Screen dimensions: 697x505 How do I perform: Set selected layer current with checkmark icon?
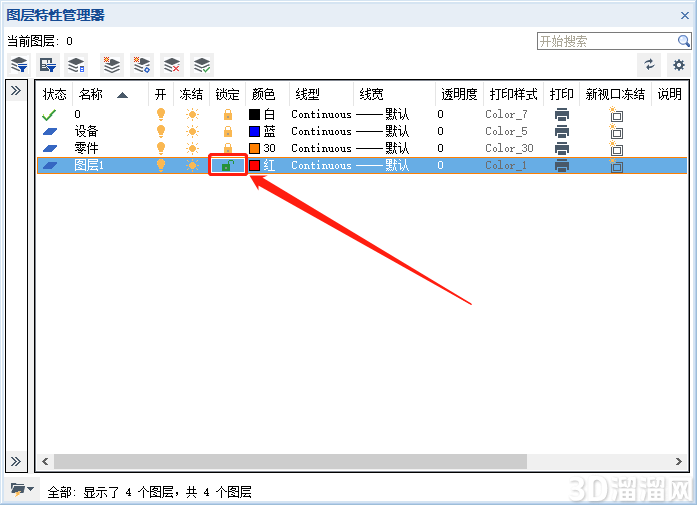tap(202, 65)
